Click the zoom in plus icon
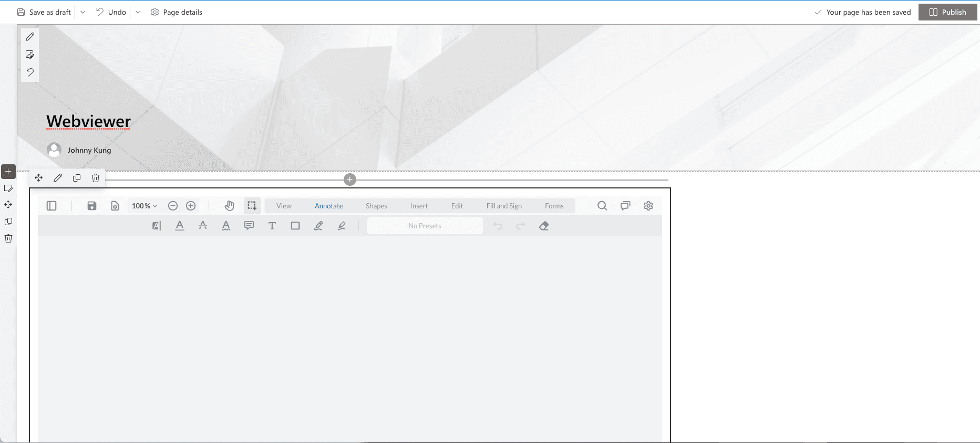980x443 pixels. click(x=191, y=206)
